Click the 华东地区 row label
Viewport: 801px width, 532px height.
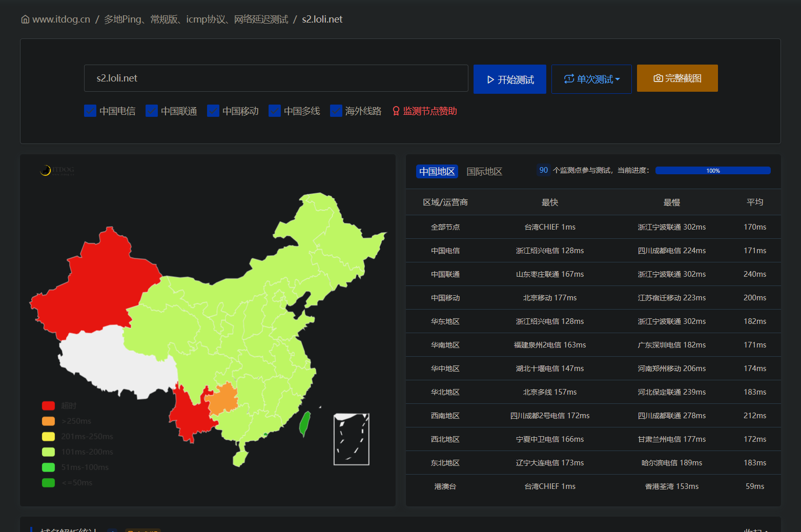tap(445, 321)
